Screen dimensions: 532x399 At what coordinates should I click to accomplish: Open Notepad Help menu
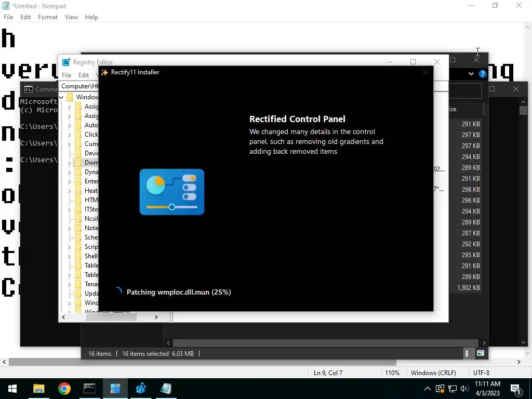pos(91,17)
